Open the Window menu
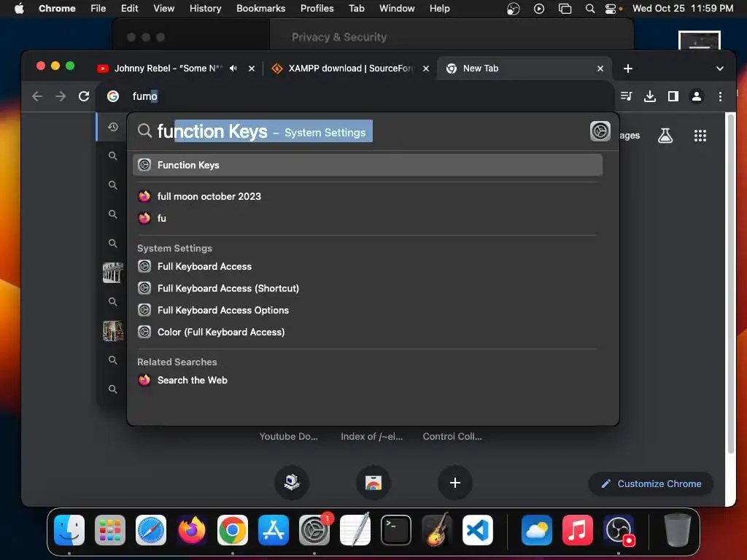747x560 pixels. (397, 9)
